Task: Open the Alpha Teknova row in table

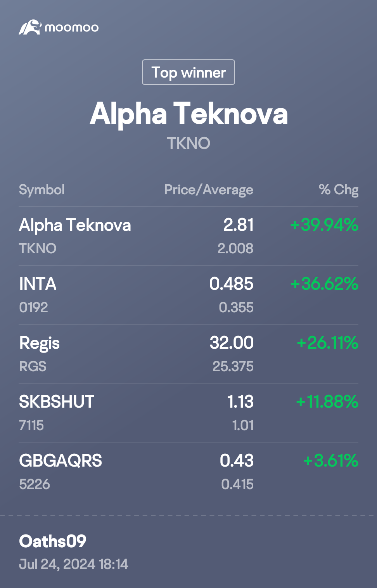Action: (x=188, y=236)
